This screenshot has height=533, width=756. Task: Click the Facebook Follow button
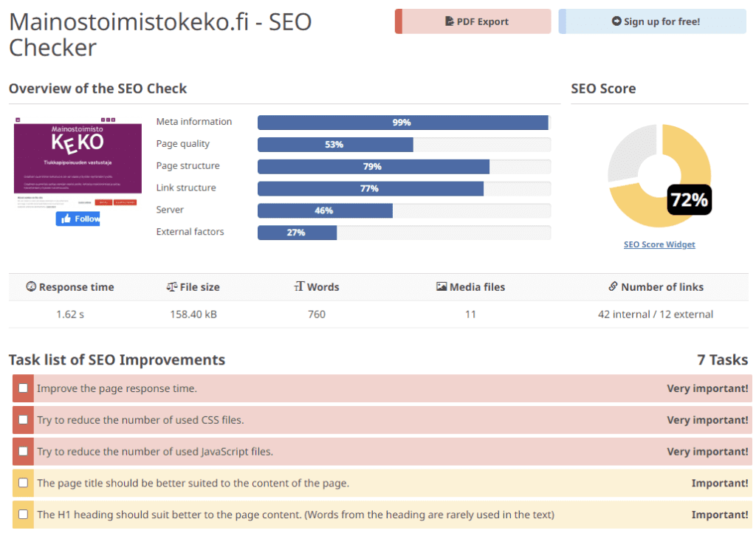[x=78, y=219]
